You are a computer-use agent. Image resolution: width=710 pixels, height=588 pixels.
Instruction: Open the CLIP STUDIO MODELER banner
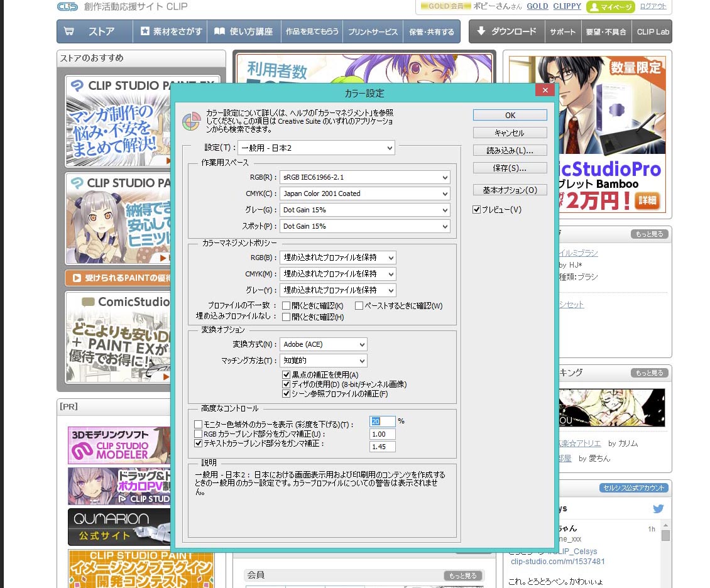click(119, 445)
